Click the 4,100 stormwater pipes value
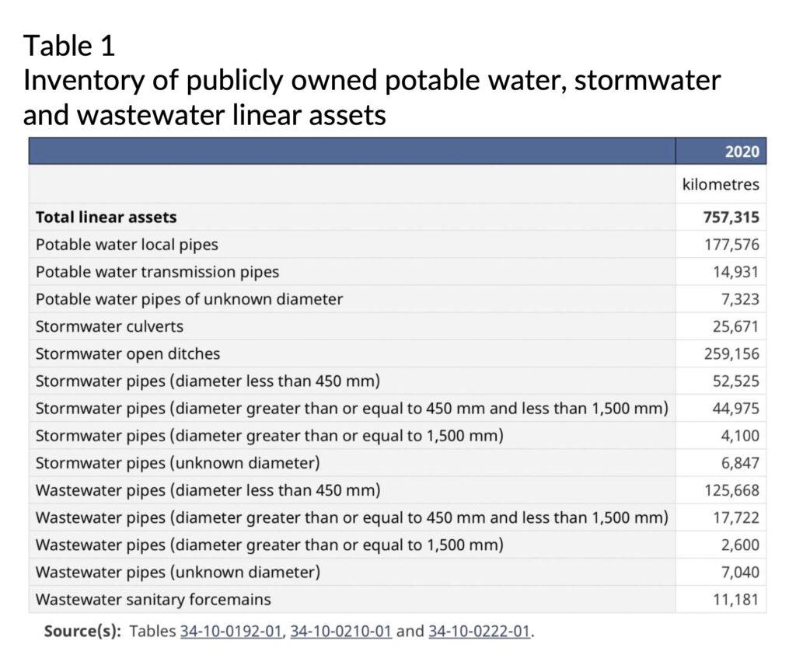This screenshot has width=796, height=672. [x=740, y=436]
